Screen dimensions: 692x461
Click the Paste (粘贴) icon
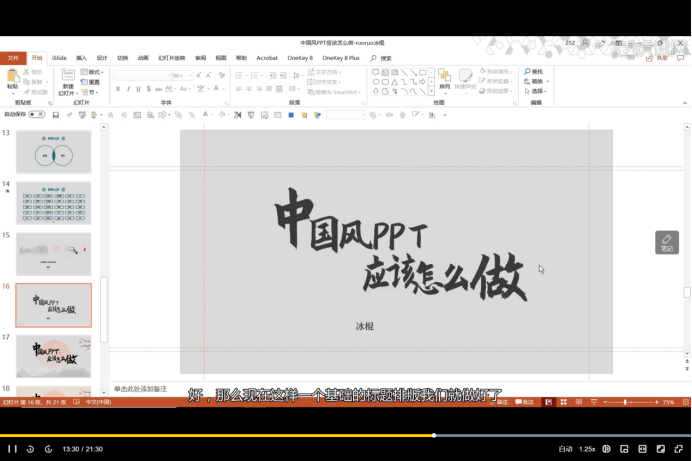13,76
